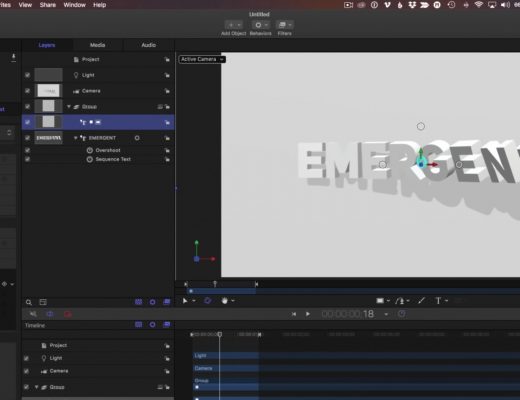Disable the Sequence Text behavior checkbox

[x=27, y=159]
